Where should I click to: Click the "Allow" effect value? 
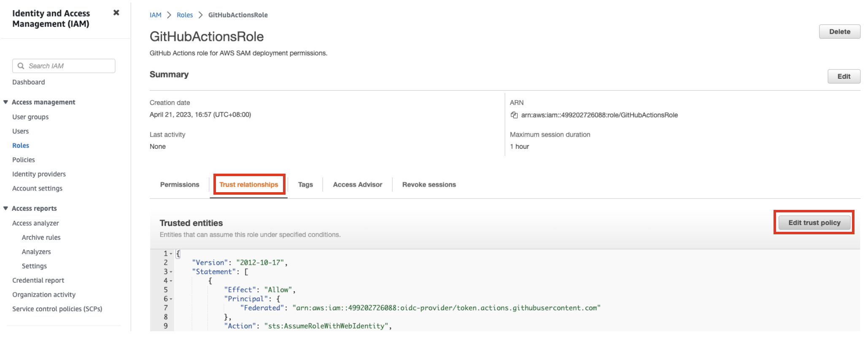[278, 290]
